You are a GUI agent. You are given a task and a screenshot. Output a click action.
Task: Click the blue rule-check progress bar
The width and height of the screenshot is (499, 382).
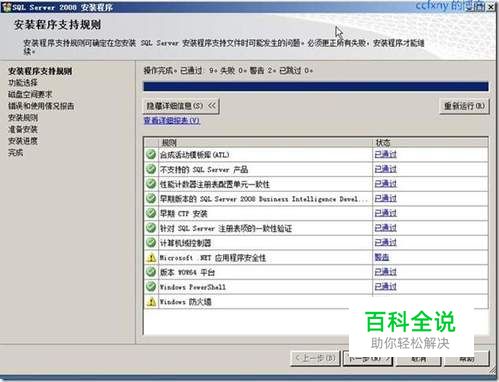316,87
